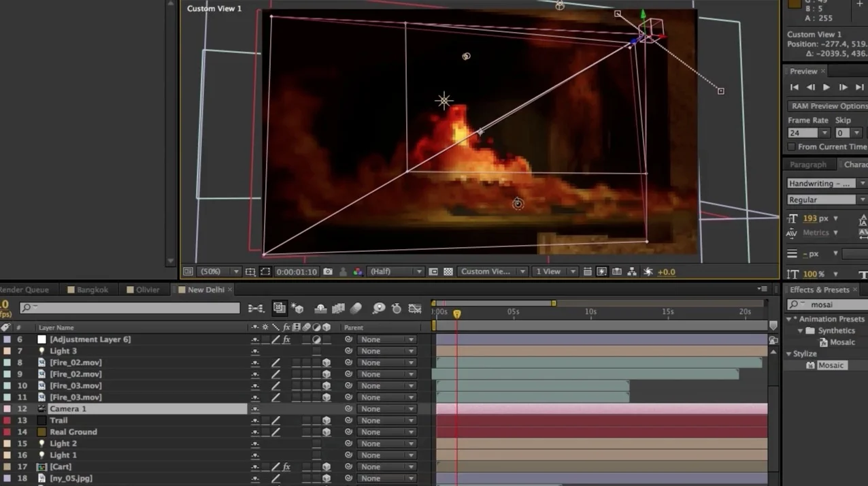This screenshot has width=868, height=486.
Task: Toggle 3D switch for Trail layer
Action: 327,421
